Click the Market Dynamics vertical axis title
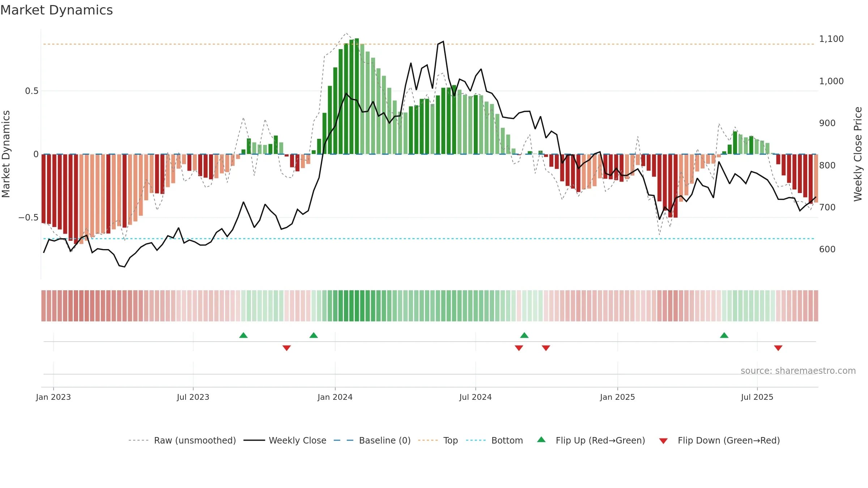 [x=6, y=154]
